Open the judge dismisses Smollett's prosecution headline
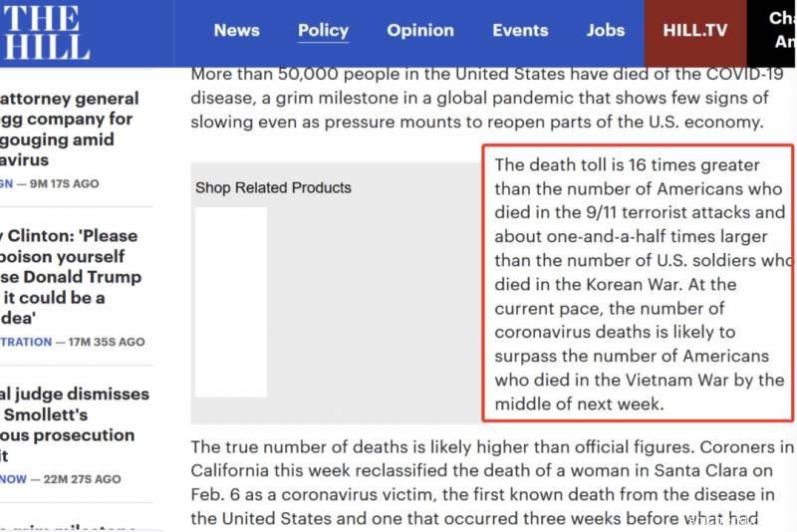This screenshot has height=532, width=797. tap(70, 424)
